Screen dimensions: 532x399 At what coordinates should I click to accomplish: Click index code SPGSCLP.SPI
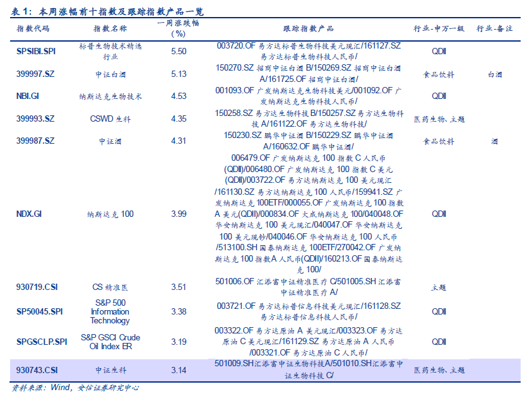(42, 342)
